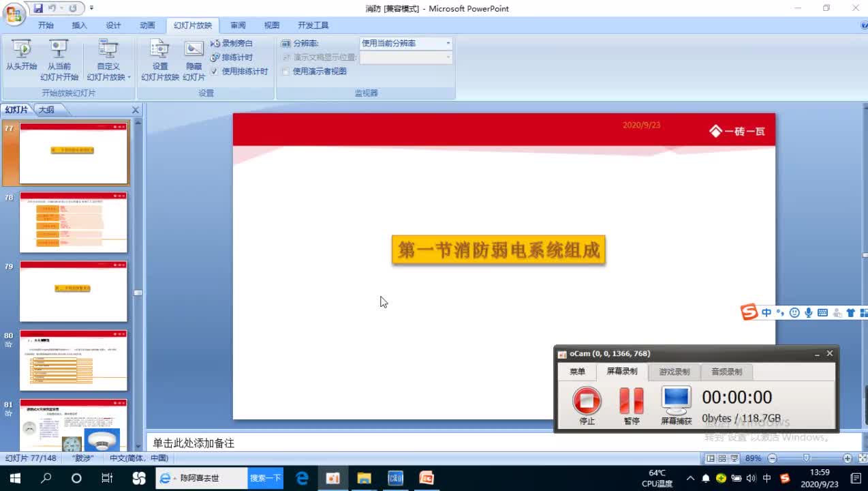Start slide show from beginning (从头开始)
Screen dimensions: 868x491
tap(22, 56)
